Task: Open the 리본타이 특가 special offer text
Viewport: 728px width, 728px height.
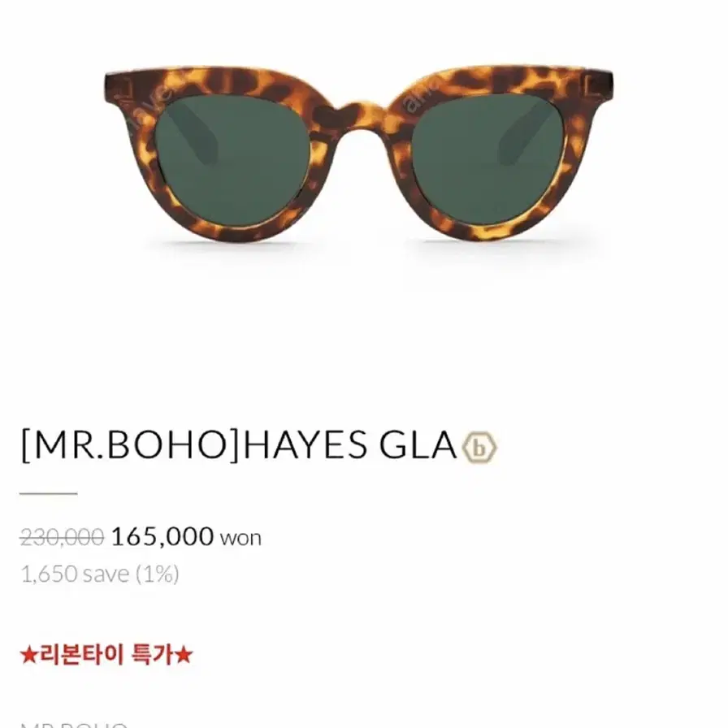Action: pyautogui.click(x=106, y=655)
